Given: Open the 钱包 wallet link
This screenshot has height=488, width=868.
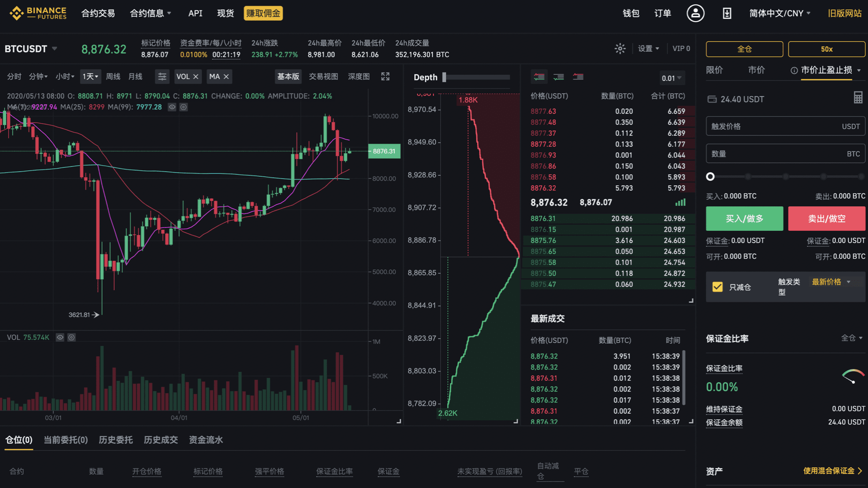Looking at the screenshot, I should pos(631,13).
